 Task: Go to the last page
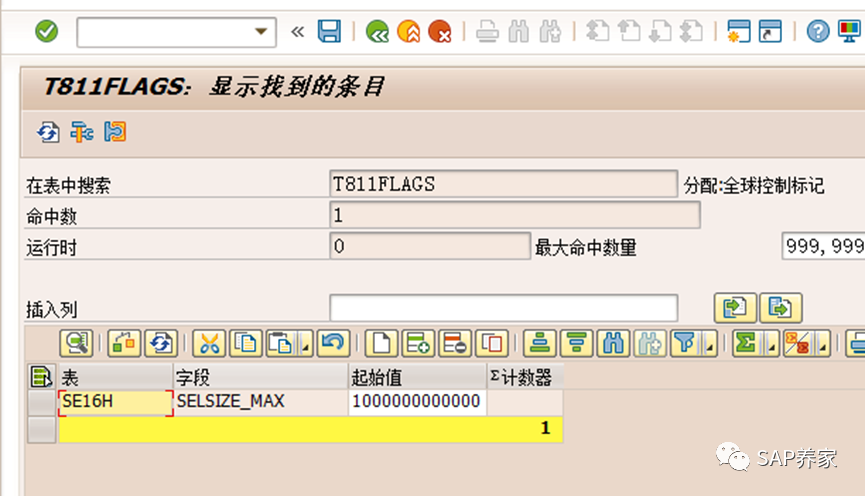[691, 31]
